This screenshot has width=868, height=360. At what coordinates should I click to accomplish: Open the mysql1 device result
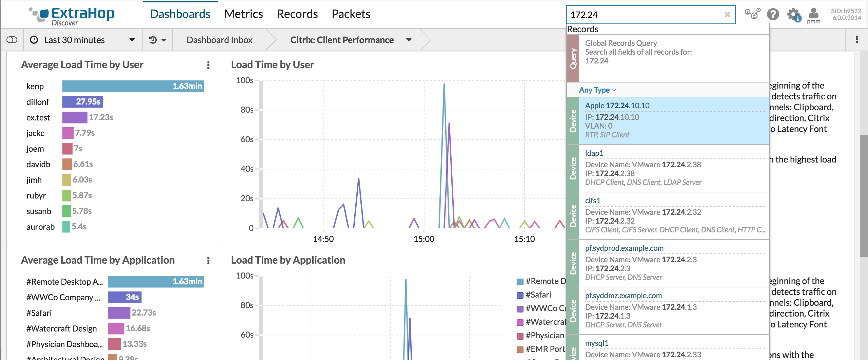point(668,348)
